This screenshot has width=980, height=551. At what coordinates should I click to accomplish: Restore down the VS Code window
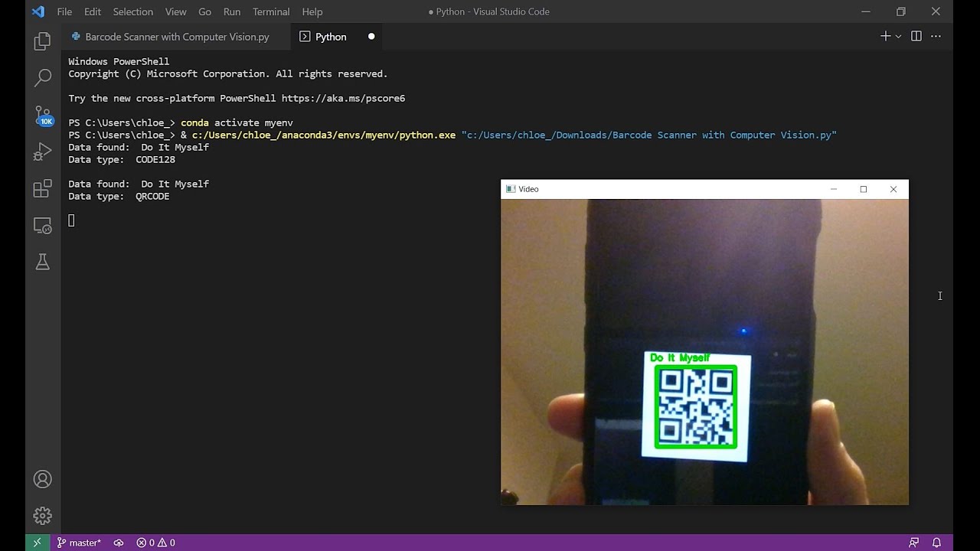tap(901, 11)
